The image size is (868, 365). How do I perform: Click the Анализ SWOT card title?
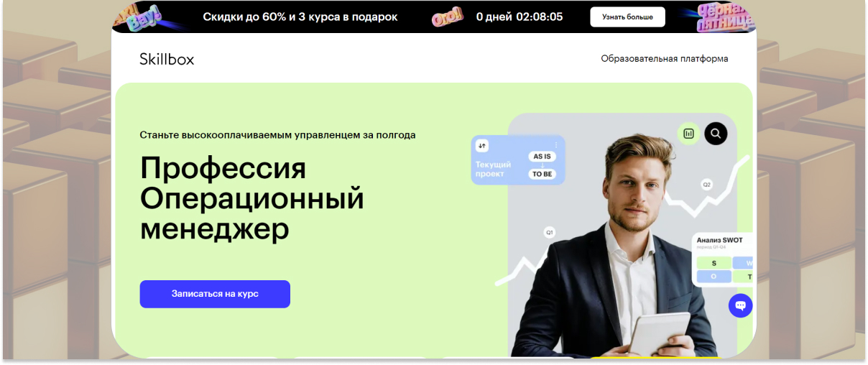click(x=720, y=240)
